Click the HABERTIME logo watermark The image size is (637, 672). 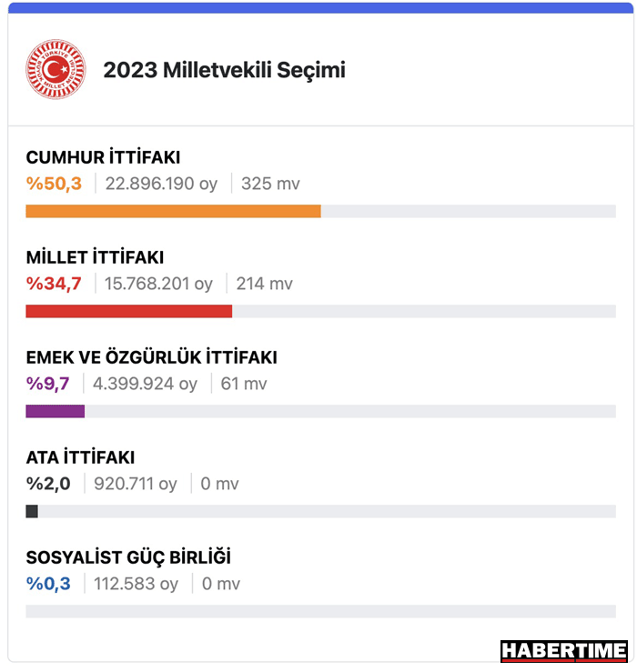tap(563, 650)
